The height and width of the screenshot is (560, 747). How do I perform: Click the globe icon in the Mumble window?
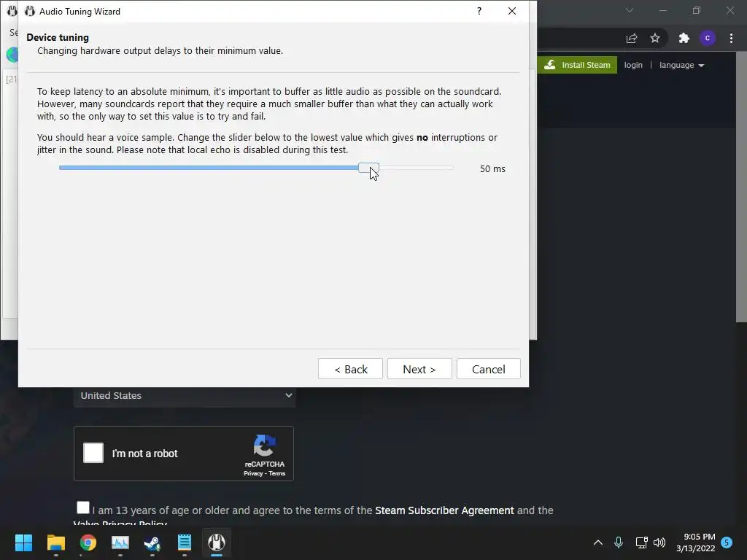12,55
